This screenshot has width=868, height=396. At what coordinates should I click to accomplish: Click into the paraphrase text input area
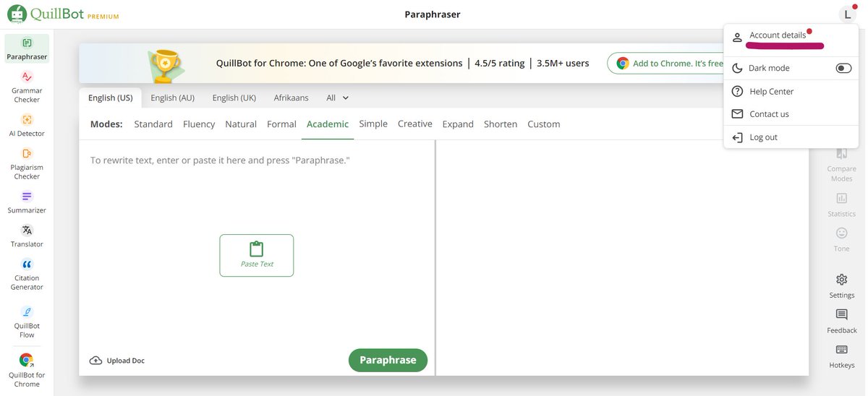pyautogui.click(x=257, y=246)
